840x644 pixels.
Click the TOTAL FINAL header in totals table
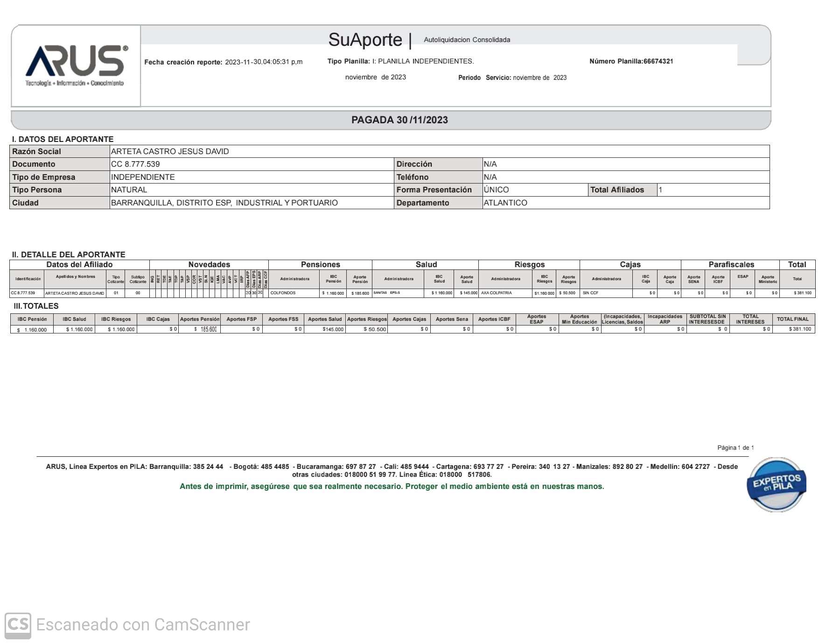click(792, 319)
